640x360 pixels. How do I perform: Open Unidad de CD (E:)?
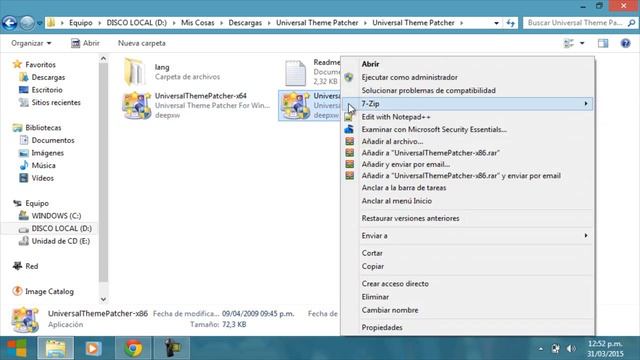[61, 241]
